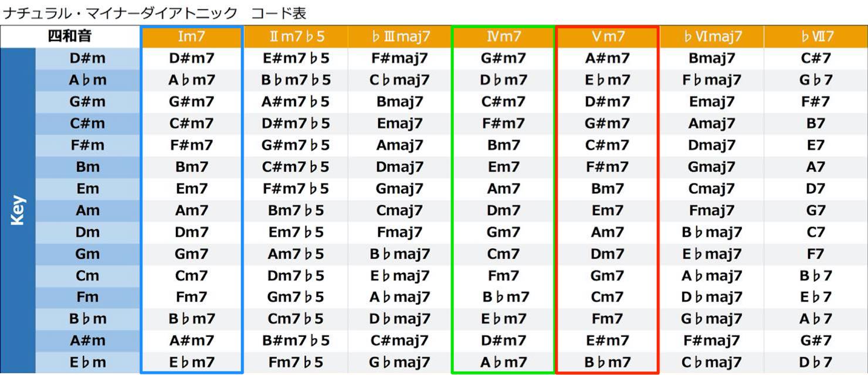Image resolution: width=868 pixels, height=375 pixels.
Task: Click the G#7 chord cell
Action: point(816,340)
